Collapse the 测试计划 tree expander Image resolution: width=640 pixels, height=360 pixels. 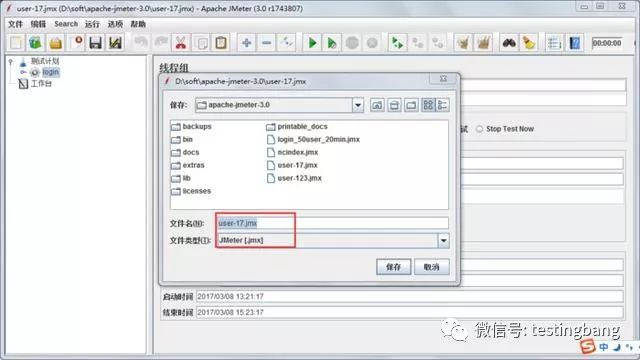(x=11, y=62)
